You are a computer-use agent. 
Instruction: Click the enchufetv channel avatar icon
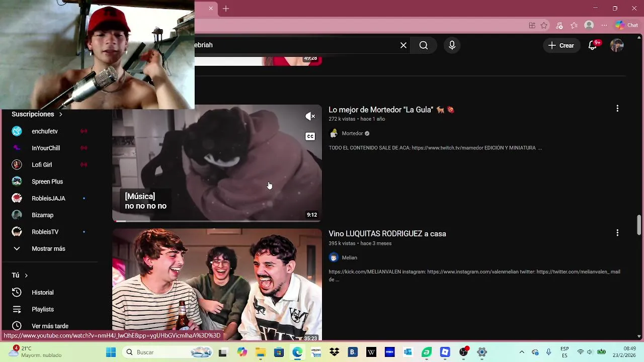pyautogui.click(x=17, y=131)
